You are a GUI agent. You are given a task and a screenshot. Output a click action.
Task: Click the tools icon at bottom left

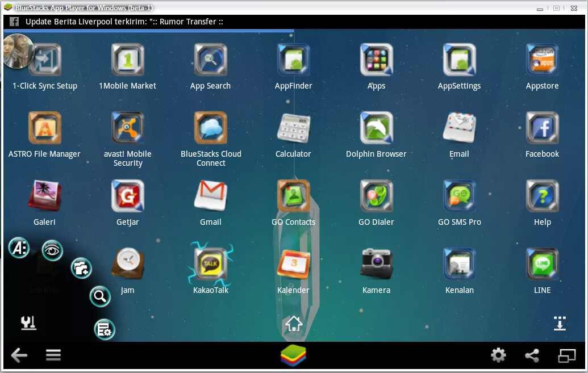(28, 323)
